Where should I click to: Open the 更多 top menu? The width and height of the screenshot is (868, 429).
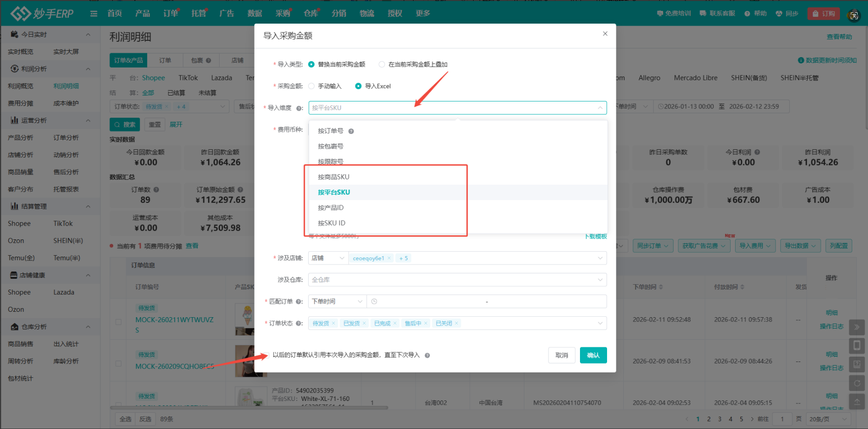[x=423, y=13]
